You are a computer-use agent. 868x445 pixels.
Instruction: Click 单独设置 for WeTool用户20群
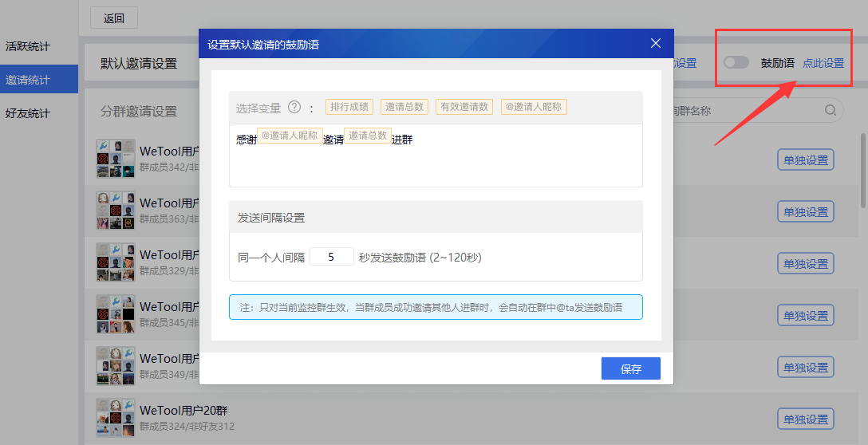[x=806, y=419]
